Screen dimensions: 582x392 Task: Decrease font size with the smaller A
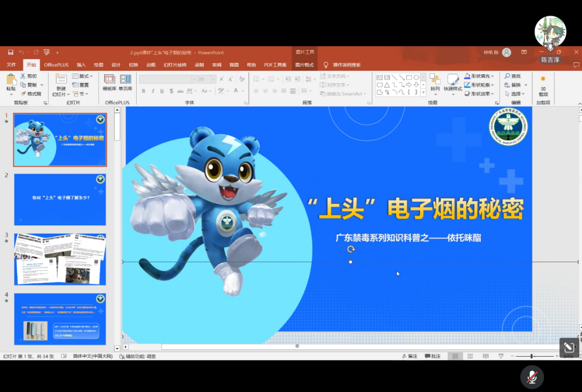coord(231,79)
